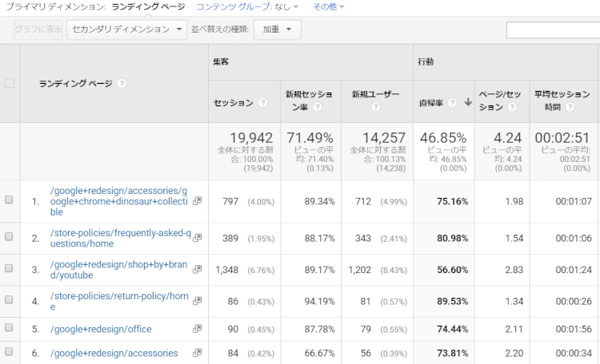Show help icon for 平均セッション時間

pyautogui.click(x=570, y=107)
